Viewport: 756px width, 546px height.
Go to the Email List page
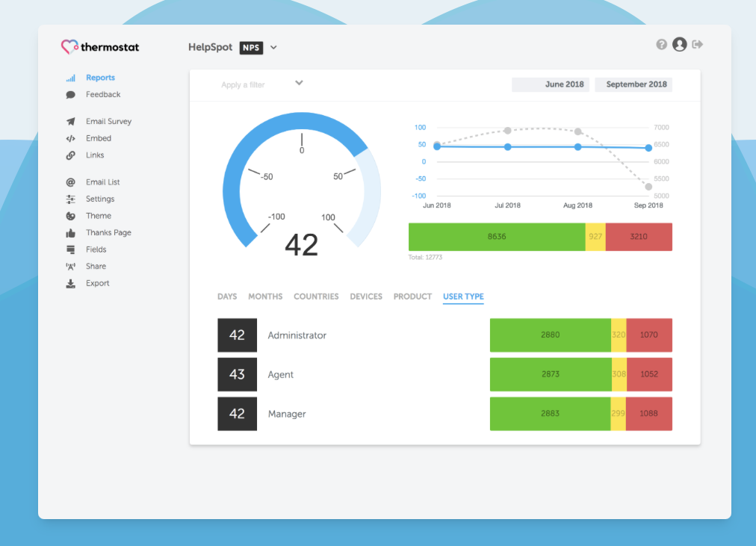(102, 182)
